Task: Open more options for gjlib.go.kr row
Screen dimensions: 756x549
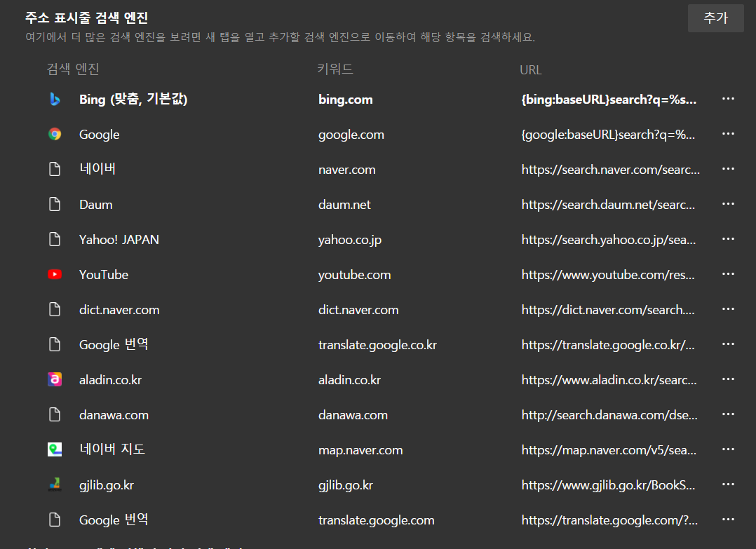Action: pyautogui.click(x=728, y=484)
